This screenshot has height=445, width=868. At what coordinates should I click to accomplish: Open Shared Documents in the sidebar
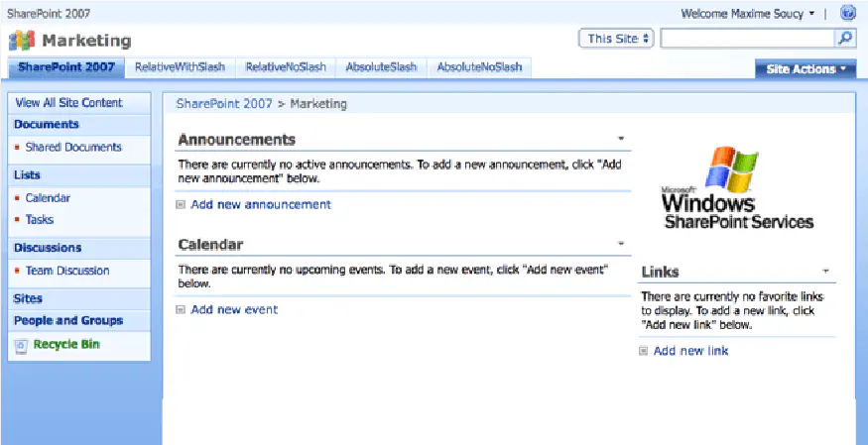pyautogui.click(x=73, y=148)
